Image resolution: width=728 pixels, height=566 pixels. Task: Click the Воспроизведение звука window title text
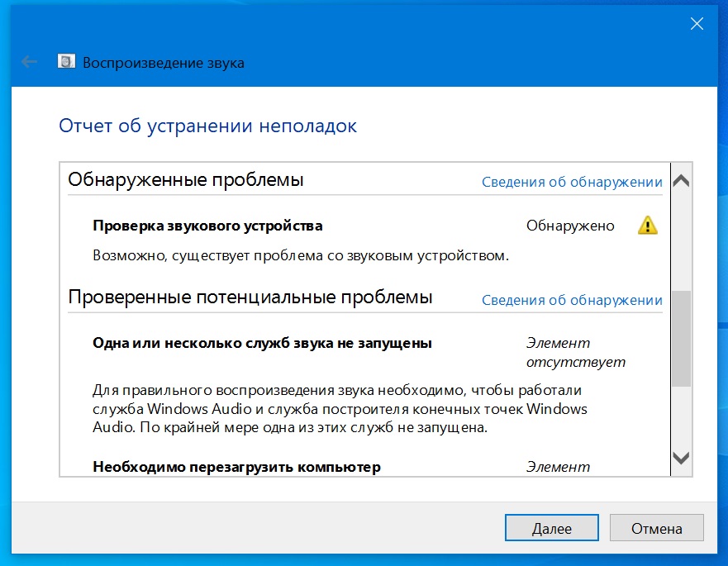(162, 63)
